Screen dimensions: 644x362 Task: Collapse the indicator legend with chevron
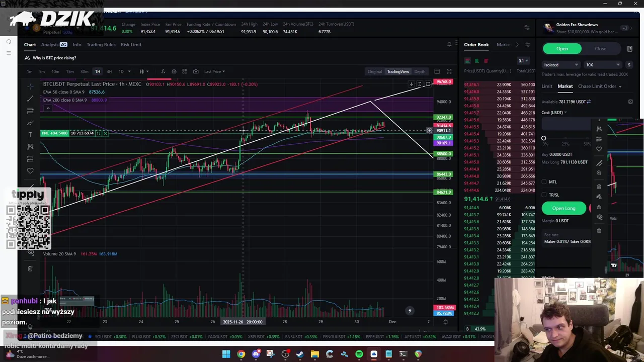pos(48,108)
